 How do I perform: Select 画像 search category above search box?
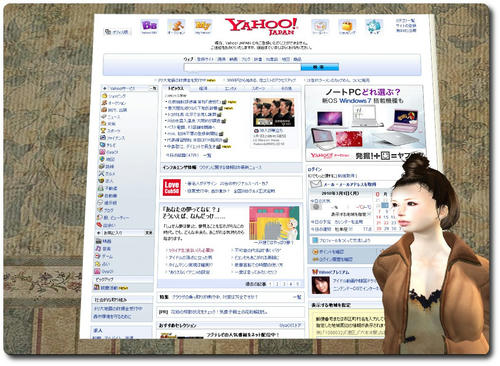pos(222,59)
